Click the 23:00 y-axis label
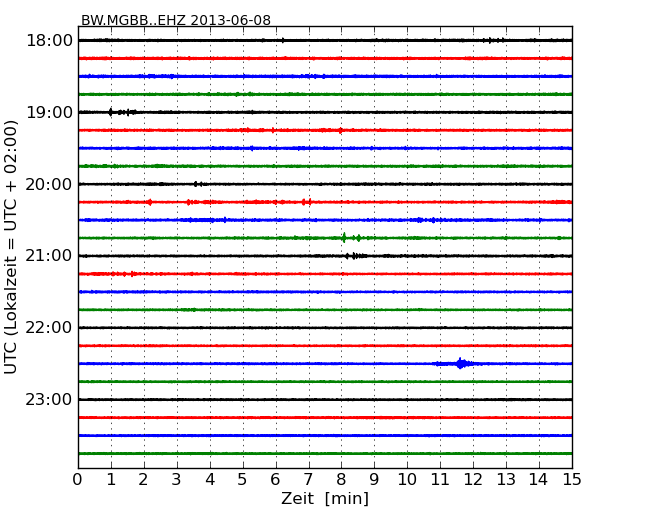650x520 pixels. 49,399
